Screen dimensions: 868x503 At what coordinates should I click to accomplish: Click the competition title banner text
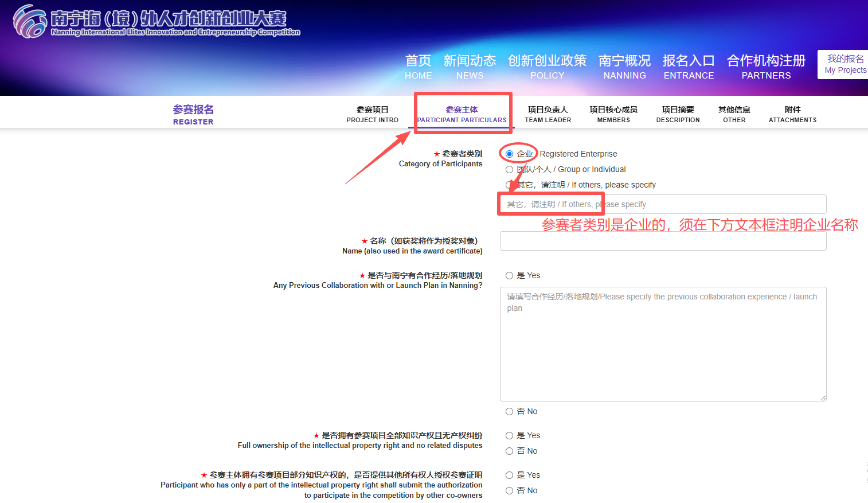pos(175,23)
